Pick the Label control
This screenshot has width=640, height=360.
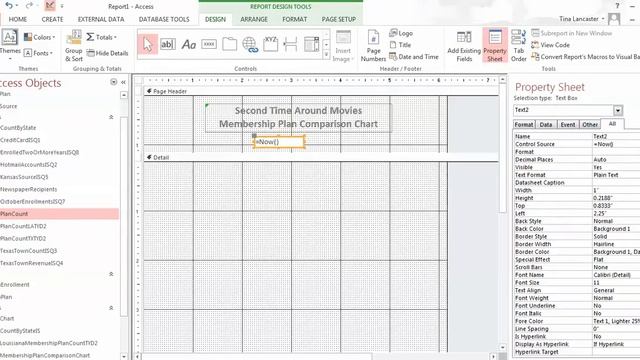point(189,44)
